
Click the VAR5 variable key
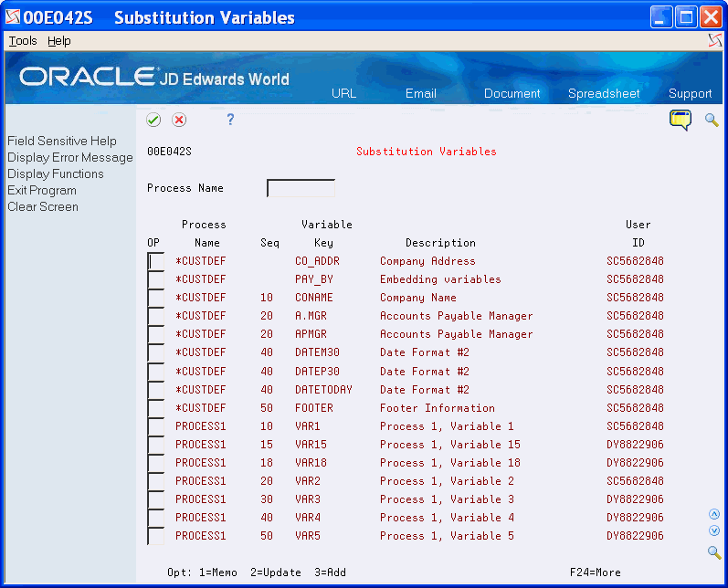pos(307,536)
